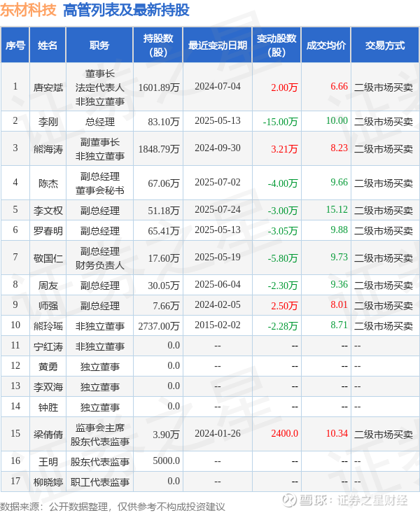This screenshot has height=513, width=420.
Task: Click the date 2025-07-24
Action: [x=218, y=209]
